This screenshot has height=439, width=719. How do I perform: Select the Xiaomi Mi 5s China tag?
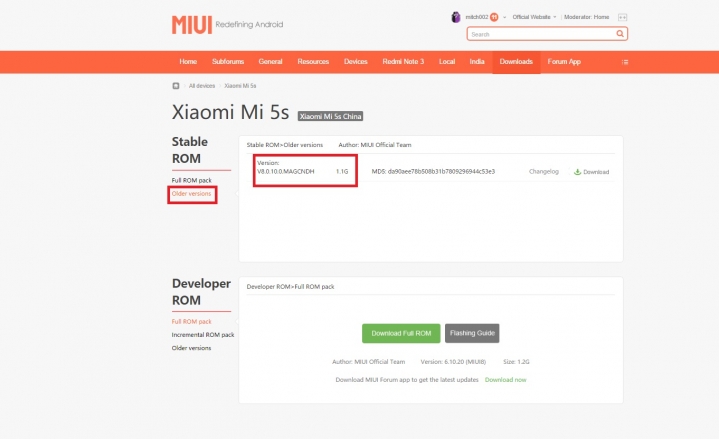330,116
